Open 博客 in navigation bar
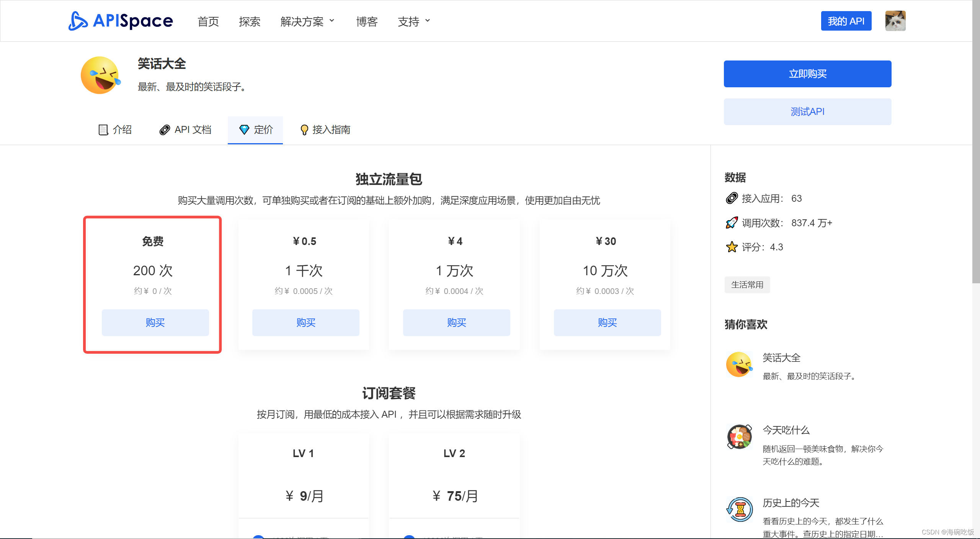 coord(367,21)
